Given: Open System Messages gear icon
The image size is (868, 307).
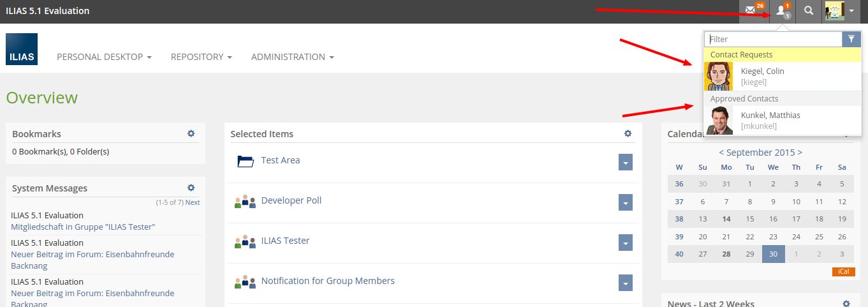Looking at the screenshot, I should 191,188.
